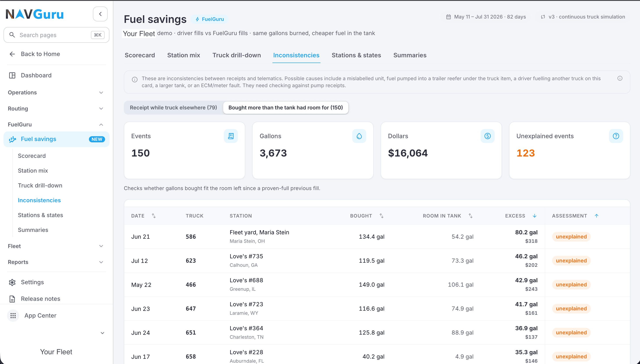Click the Back to Home arrow icon
The height and width of the screenshot is (364, 640).
click(x=12, y=54)
